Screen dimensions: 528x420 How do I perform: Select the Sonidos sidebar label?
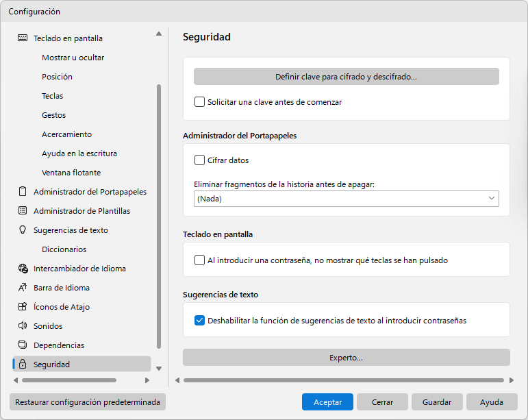pyautogui.click(x=48, y=326)
